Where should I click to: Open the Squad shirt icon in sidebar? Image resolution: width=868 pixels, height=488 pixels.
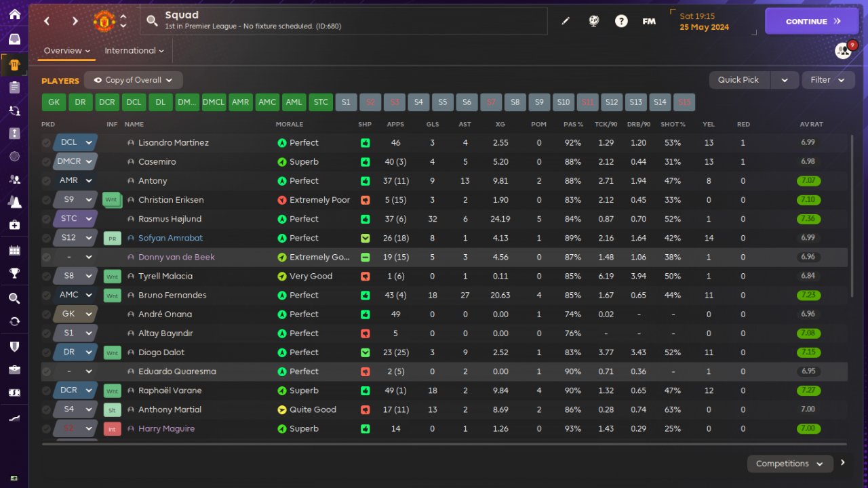coord(14,65)
